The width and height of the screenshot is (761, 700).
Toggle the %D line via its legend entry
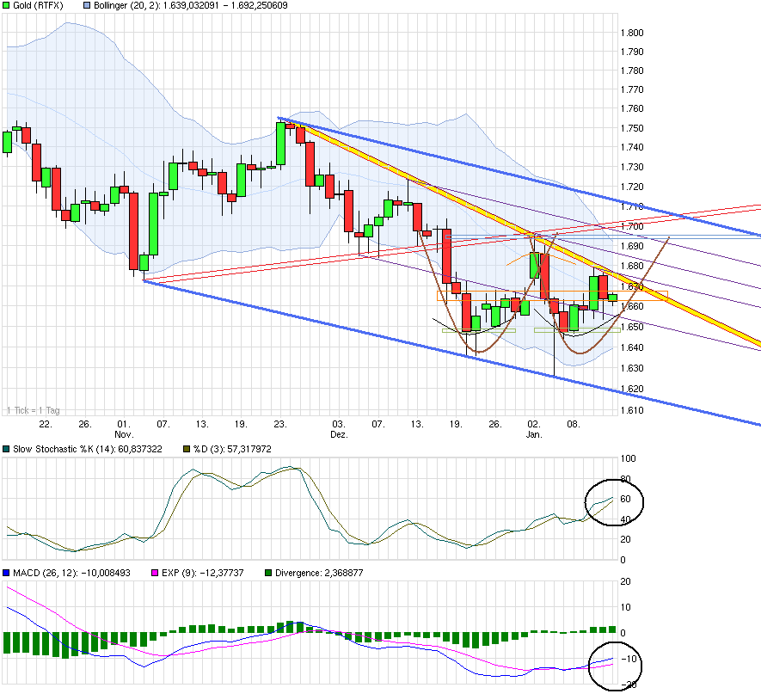tap(225, 448)
